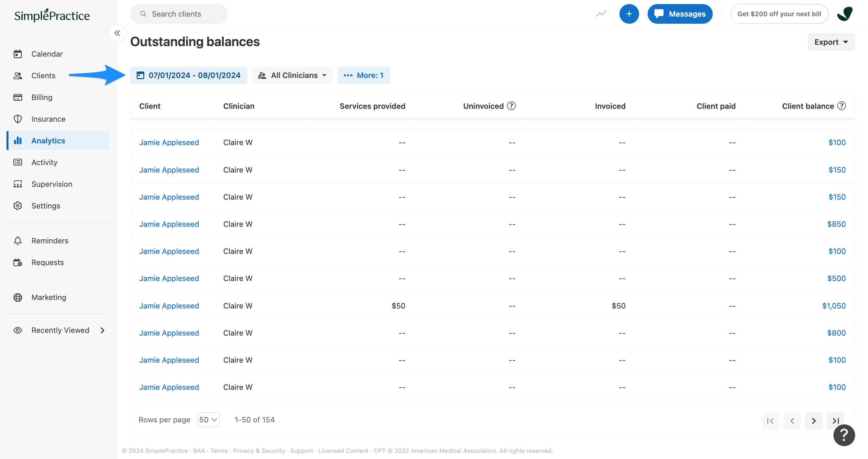Viewport: 868px width, 459px height.
Task: Click the Clinician column header
Action: click(x=239, y=106)
